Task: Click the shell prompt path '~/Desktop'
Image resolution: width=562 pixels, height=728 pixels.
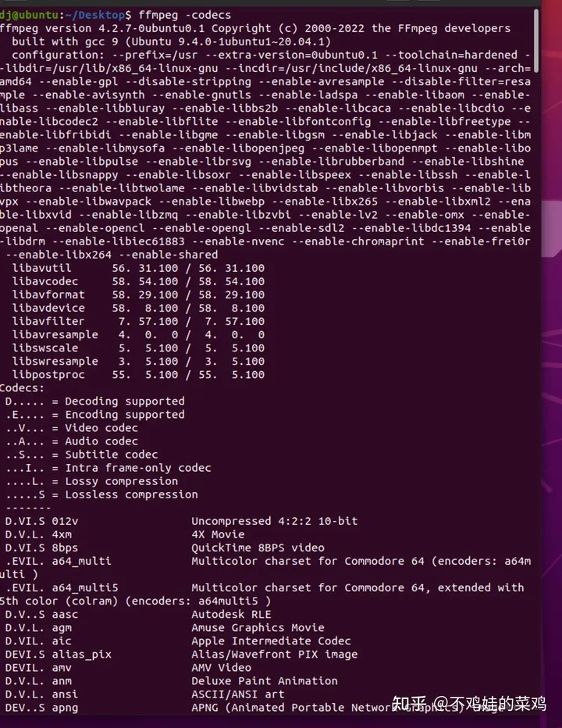Action: point(94,15)
